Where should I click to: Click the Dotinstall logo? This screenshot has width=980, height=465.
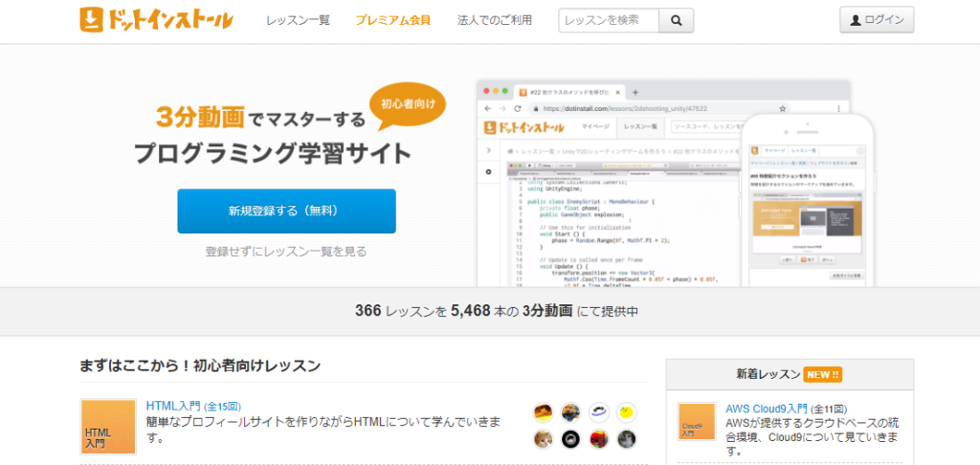[156, 20]
